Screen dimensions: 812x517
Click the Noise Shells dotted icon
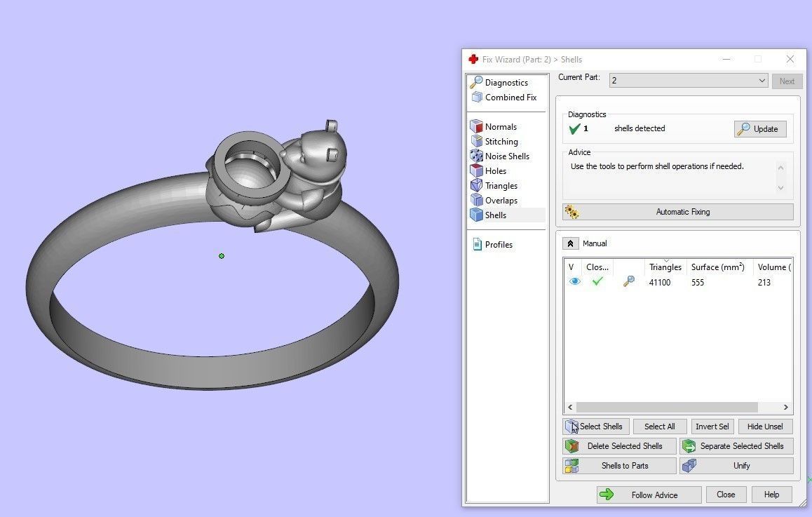(476, 156)
